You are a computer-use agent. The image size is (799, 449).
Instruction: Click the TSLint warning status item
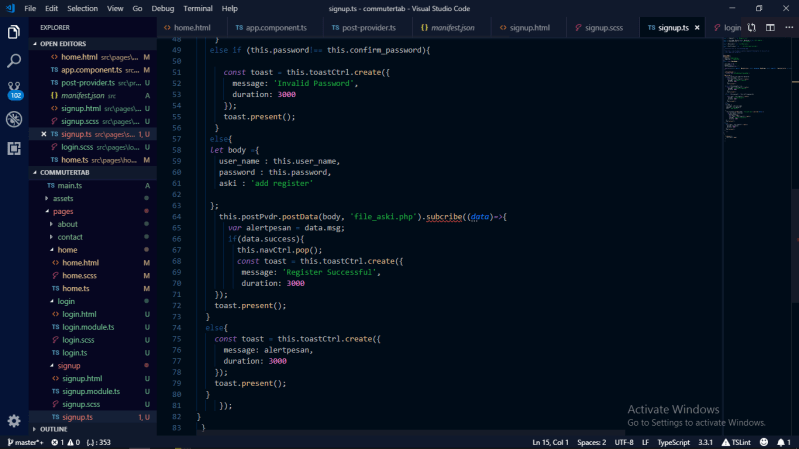[736, 442]
